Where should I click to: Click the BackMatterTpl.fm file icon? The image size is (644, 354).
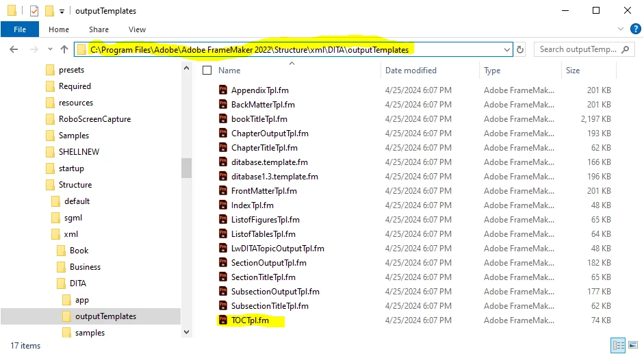[223, 105]
